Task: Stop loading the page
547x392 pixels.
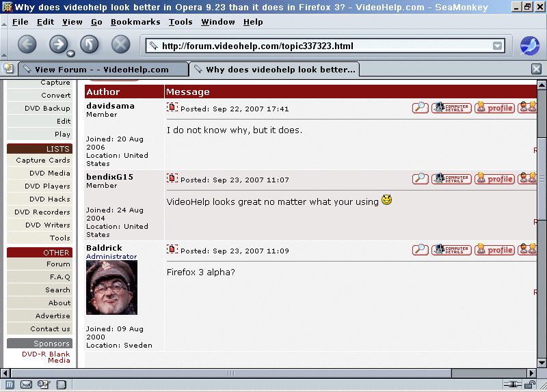Action: 121,44
